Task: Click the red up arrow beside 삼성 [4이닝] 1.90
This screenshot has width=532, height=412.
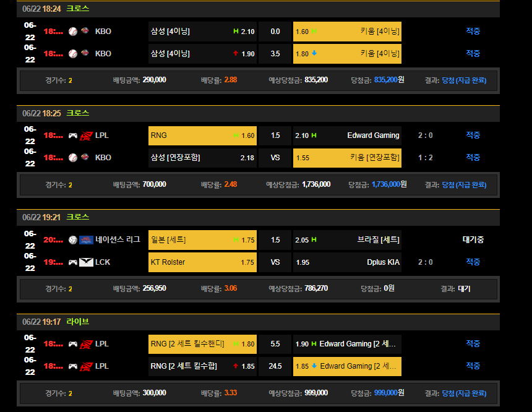Action: [x=236, y=54]
